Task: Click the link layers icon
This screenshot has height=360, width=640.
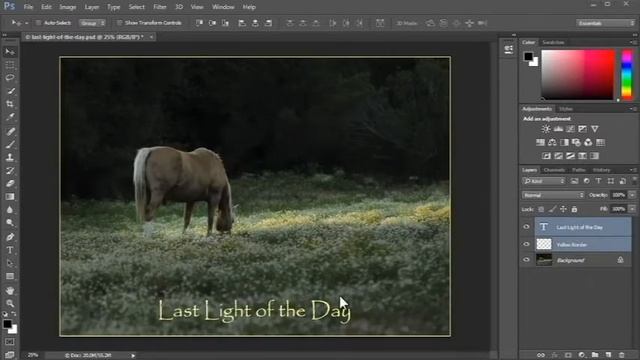Action: [541, 355]
